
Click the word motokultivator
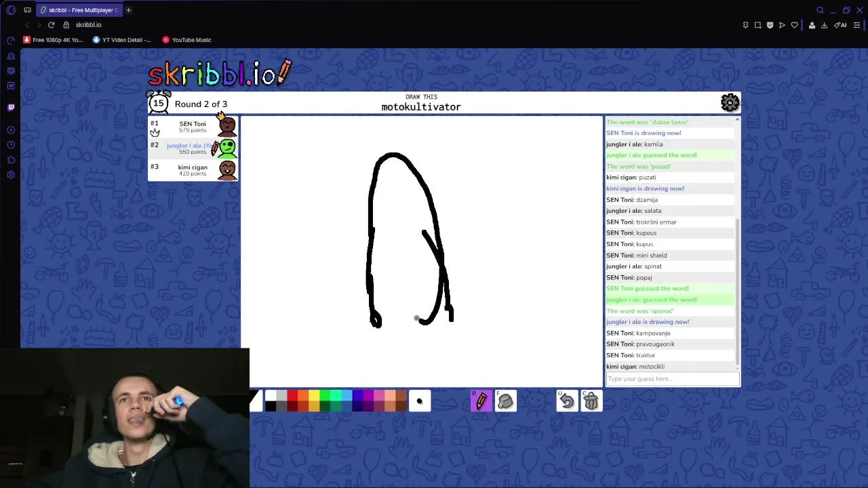click(x=421, y=107)
